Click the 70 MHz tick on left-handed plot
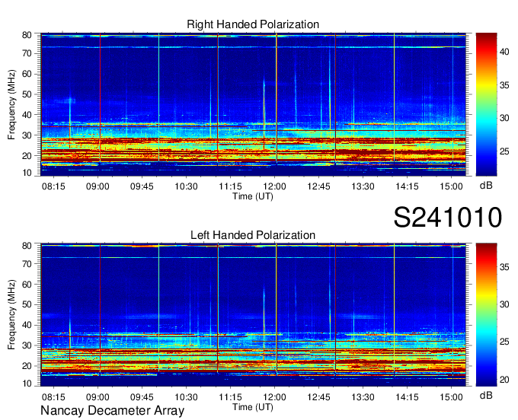 [x=27, y=263]
